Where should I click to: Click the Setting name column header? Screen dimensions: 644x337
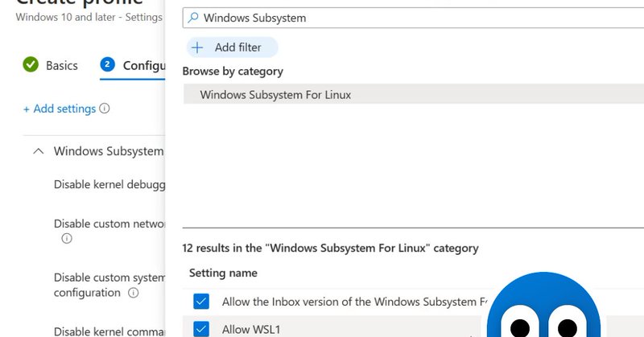point(224,273)
